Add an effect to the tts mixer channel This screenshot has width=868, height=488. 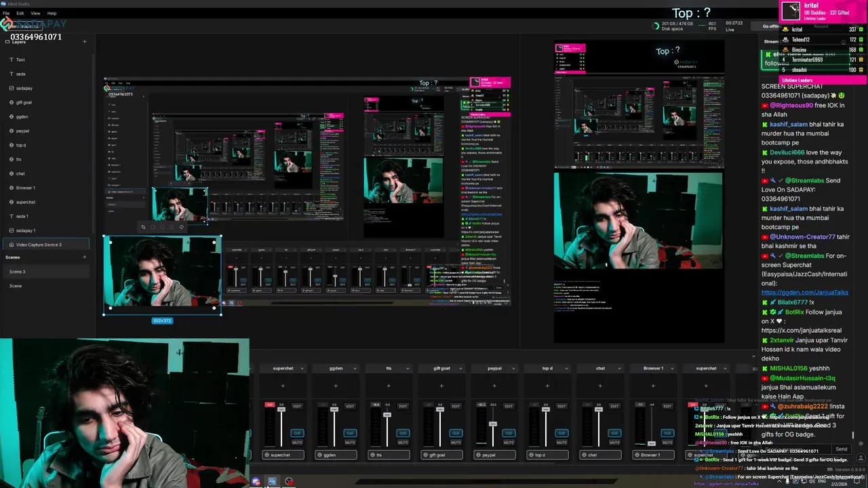389,386
